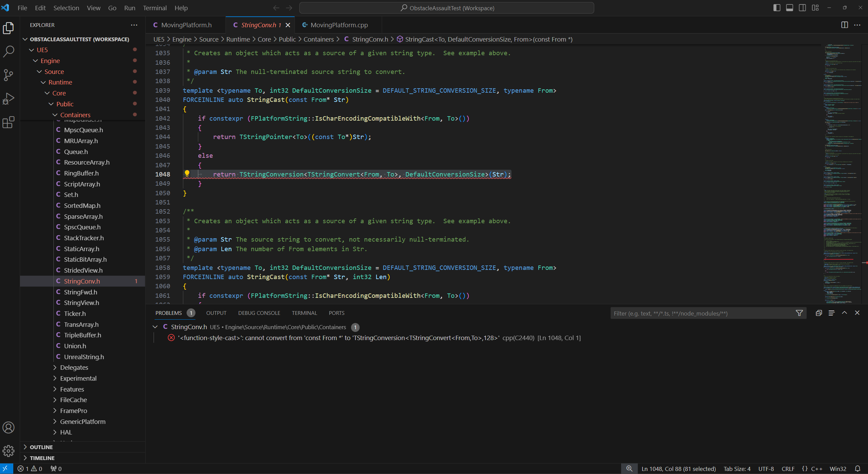Open the Manage gear icon

(9, 451)
